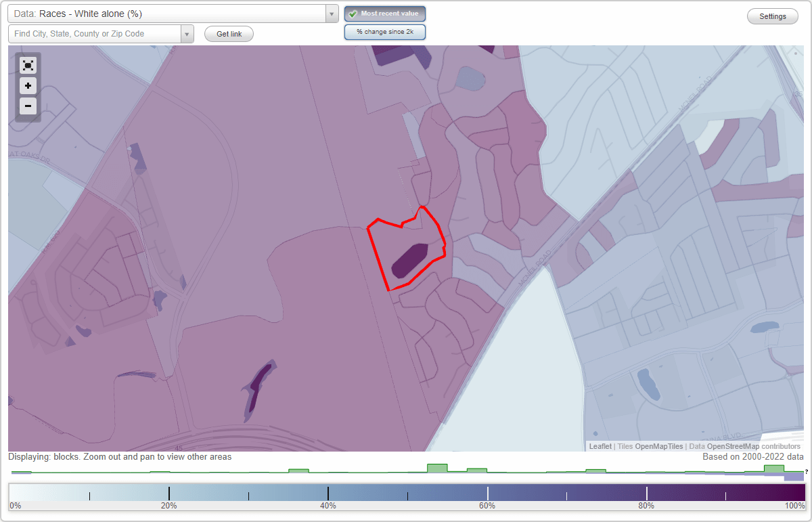The width and height of the screenshot is (812, 522).
Task: Zoom in with the plus button
Action: click(x=28, y=86)
